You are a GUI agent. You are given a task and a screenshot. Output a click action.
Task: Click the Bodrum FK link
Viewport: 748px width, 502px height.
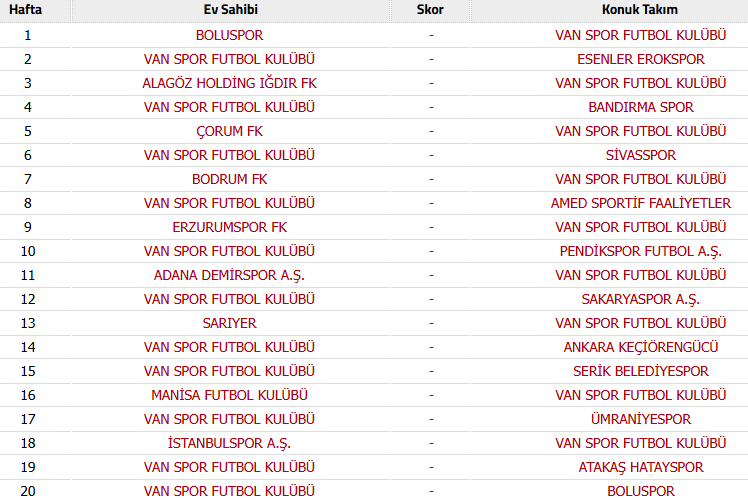point(229,179)
